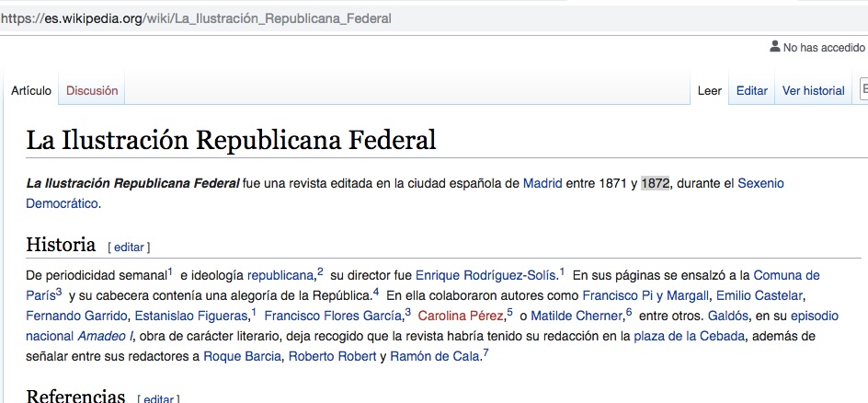Viewport: 868px width, 403px height.
Task: Visit Enrique Rodríguez-Solís article link
Action: [x=486, y=275]
